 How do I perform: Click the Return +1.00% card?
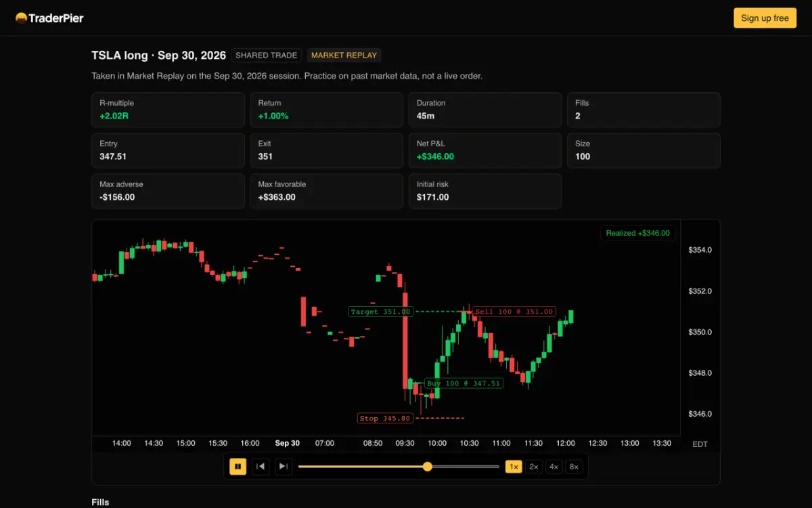pyautogui.click(x=327, y=110)
